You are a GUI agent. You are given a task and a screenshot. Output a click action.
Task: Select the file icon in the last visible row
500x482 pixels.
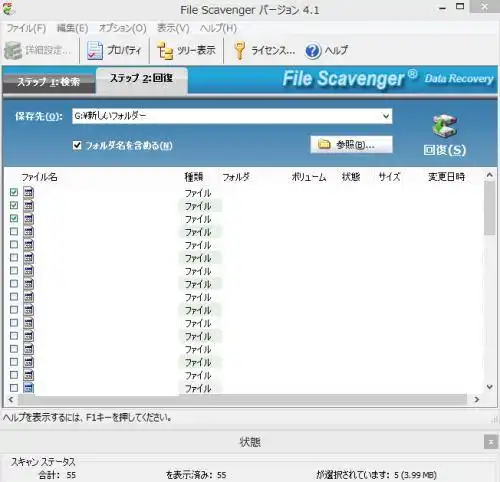[x=29, y=388]
